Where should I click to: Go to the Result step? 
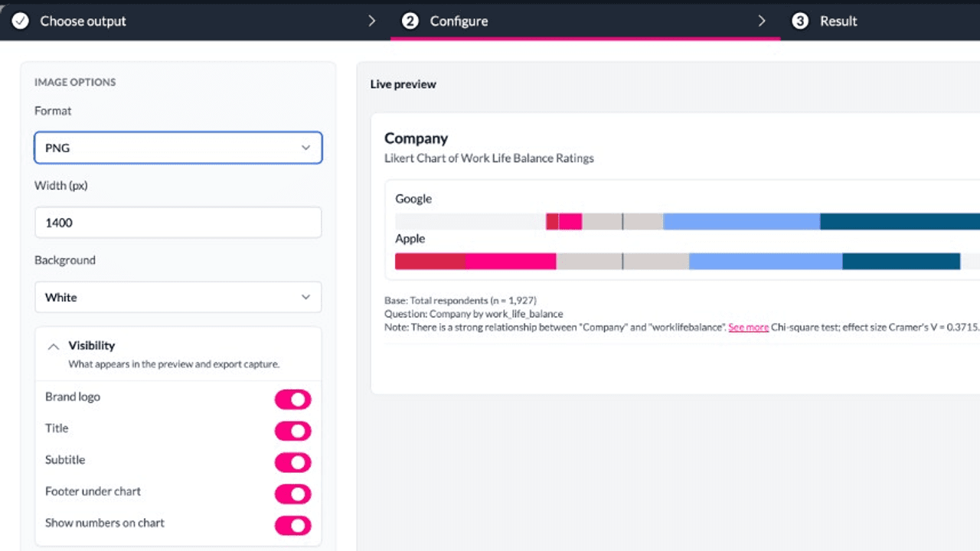tap(838, 21)
